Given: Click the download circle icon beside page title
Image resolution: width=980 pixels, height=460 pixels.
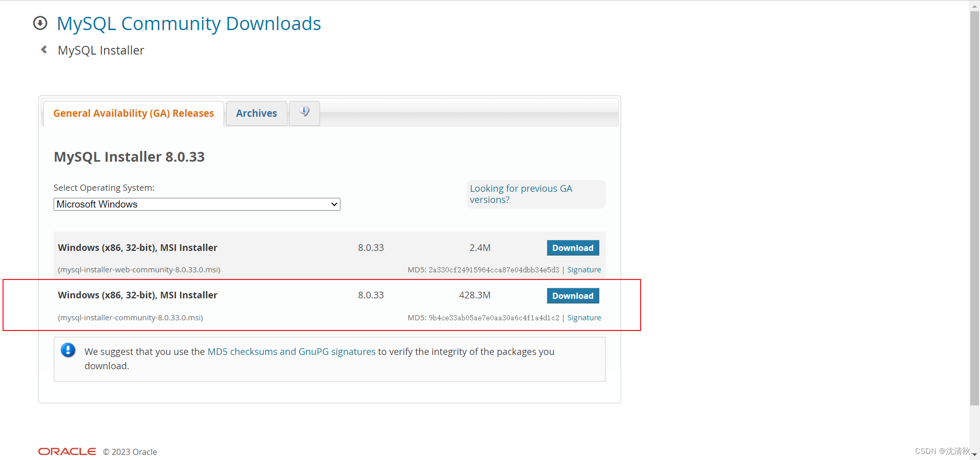Looking at the screenshot, I should point(40,23).
